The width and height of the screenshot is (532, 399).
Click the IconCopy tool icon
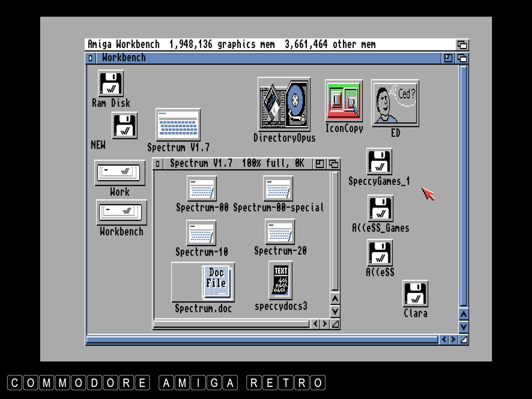click(x=344, y=101)
